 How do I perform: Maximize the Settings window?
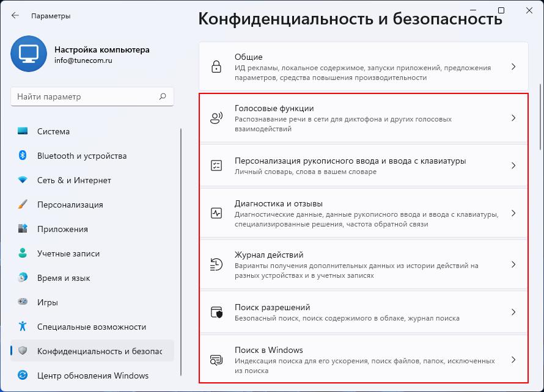click(501, 10)
